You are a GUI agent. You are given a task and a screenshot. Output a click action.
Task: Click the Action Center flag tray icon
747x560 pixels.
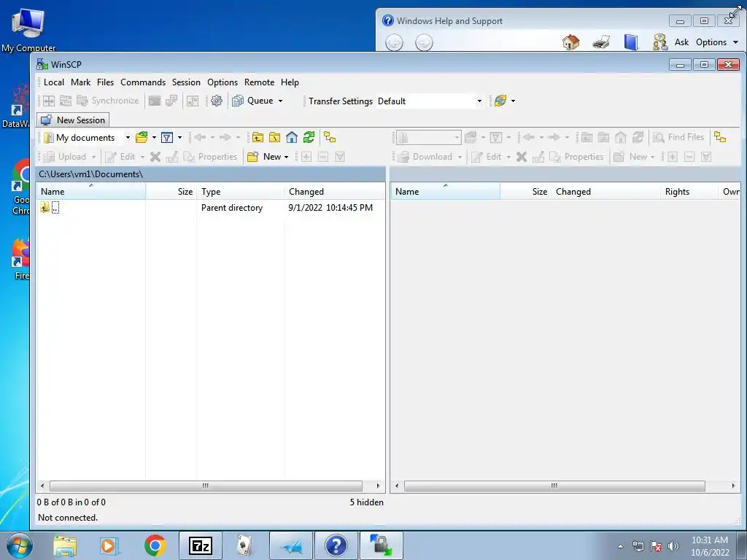656,546
